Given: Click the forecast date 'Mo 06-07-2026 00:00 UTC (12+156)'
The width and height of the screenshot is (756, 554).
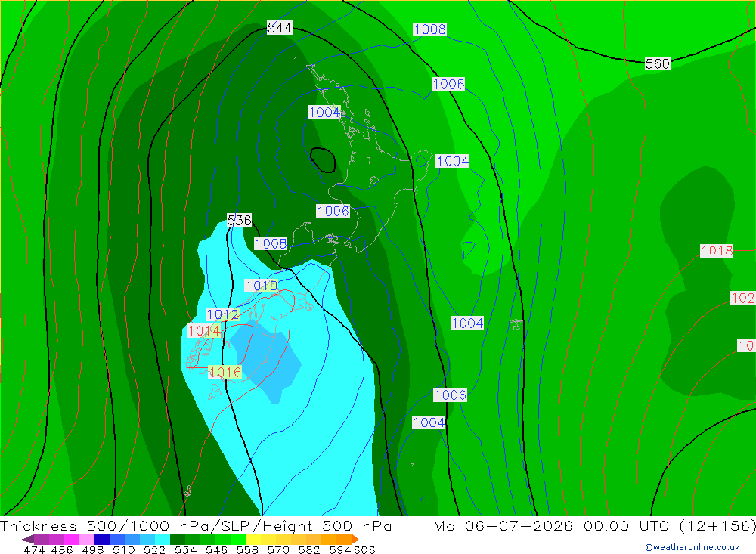Looking at the screenshot, I should pos(594,525).
